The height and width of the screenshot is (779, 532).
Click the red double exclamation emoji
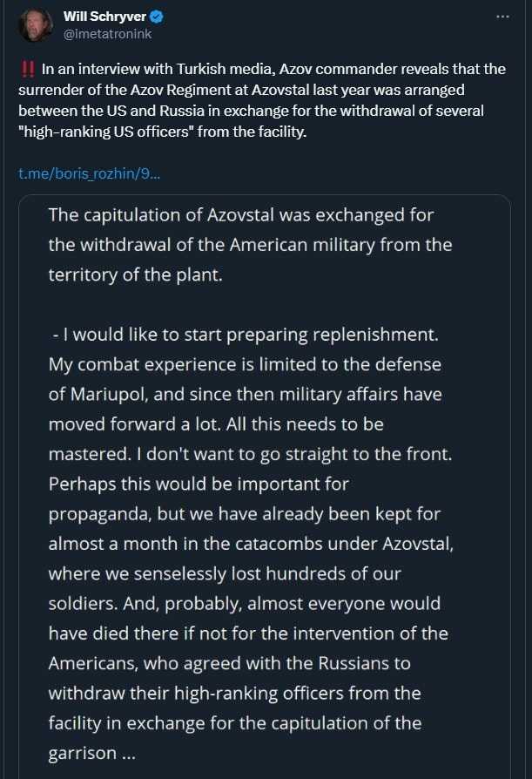pyautogui.click(x=26, y=70)
